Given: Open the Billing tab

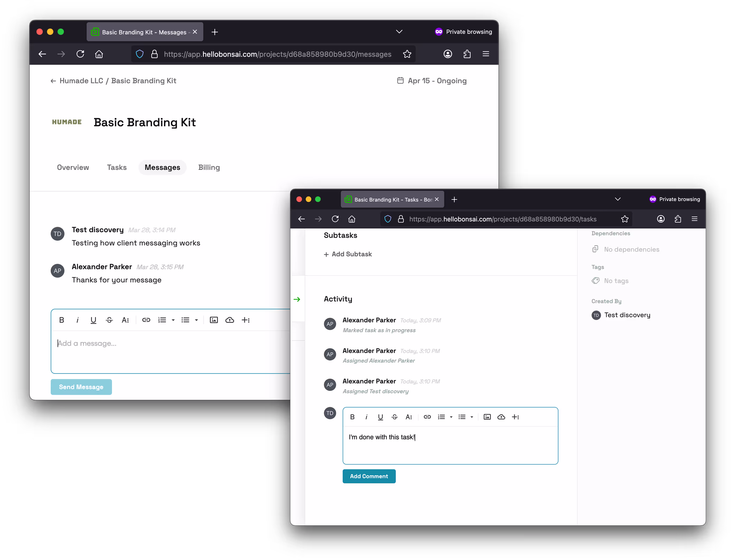Looking at the screenshot, I should [x=209, y=167].
